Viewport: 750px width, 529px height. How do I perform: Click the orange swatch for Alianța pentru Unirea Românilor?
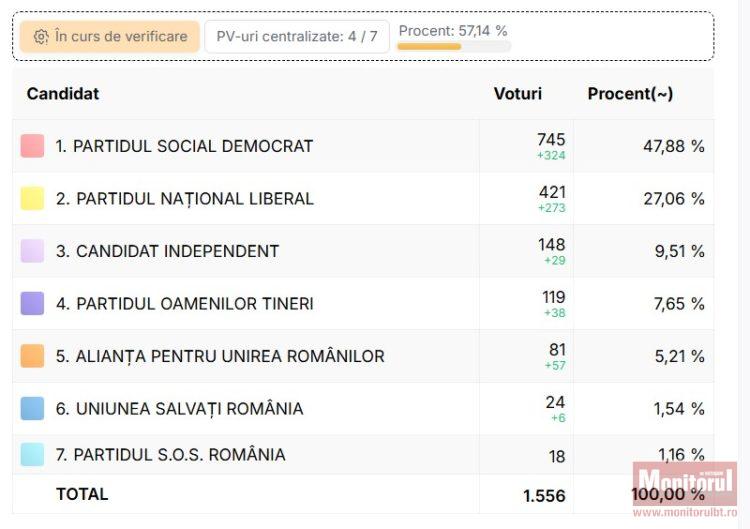pos(32,356)
